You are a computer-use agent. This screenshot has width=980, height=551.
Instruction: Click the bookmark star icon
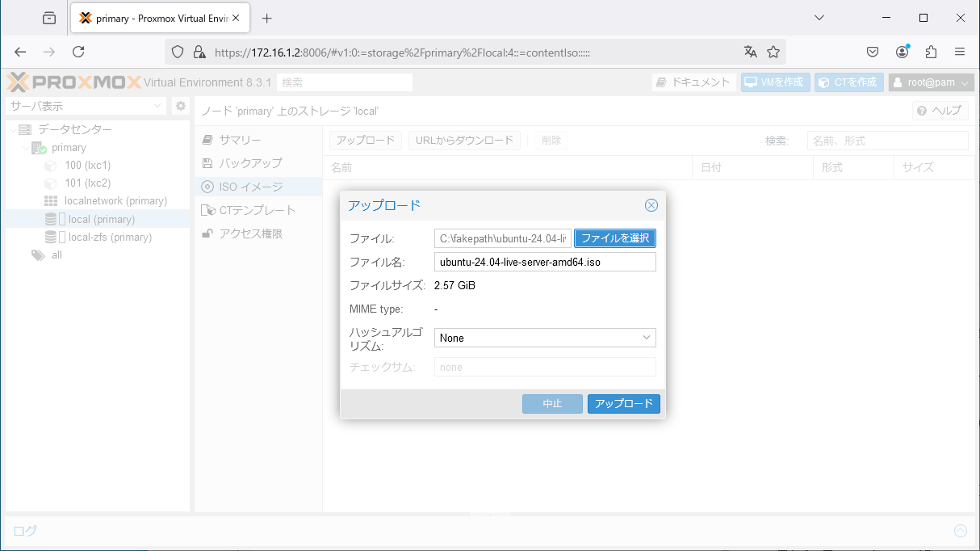pyautogui.click(x=773, y=52)
